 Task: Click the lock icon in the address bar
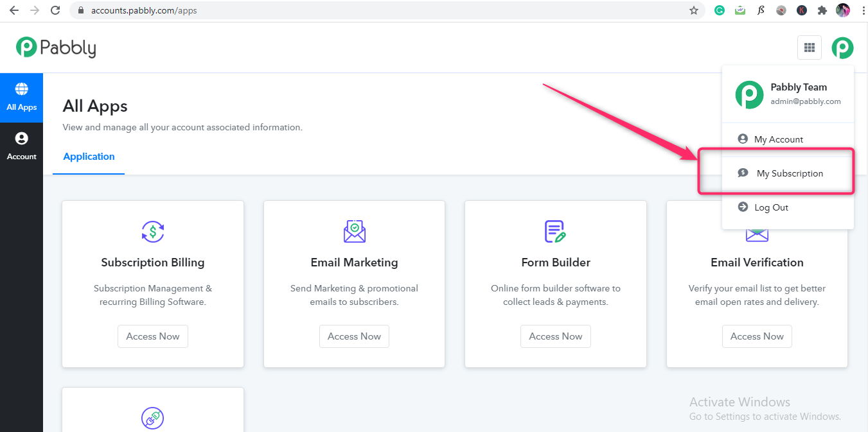pyautogui.click(x=81, y=10)
